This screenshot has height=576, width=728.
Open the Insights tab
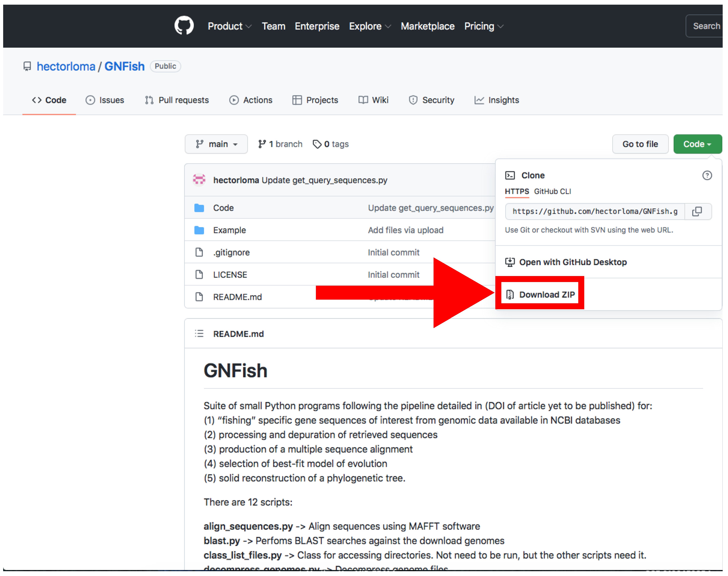click(497, 100)
